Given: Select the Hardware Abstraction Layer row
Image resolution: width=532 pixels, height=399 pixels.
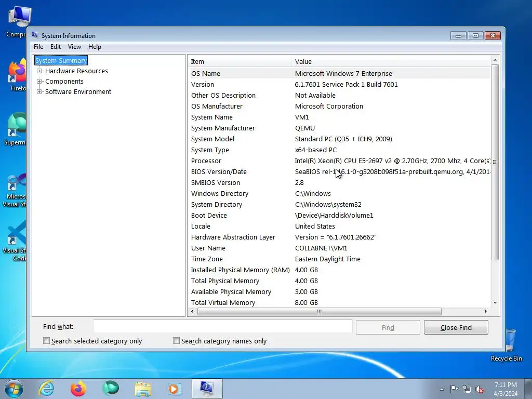Looking at the screenshot, I should coord(339,237).
